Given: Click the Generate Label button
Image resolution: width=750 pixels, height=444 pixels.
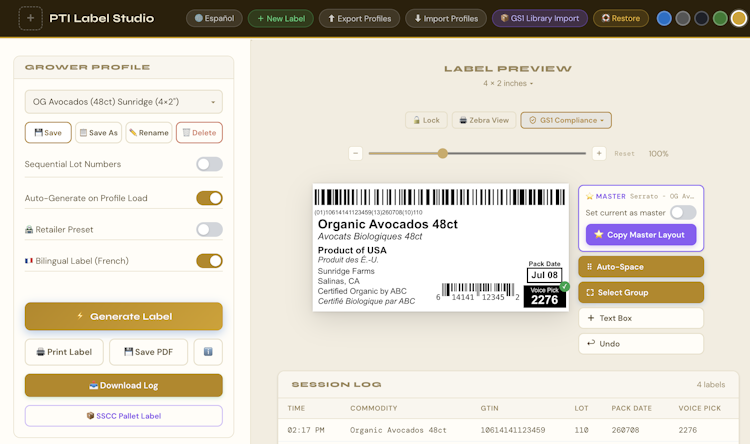Looking at the screenshot, I should click(123, 316).
